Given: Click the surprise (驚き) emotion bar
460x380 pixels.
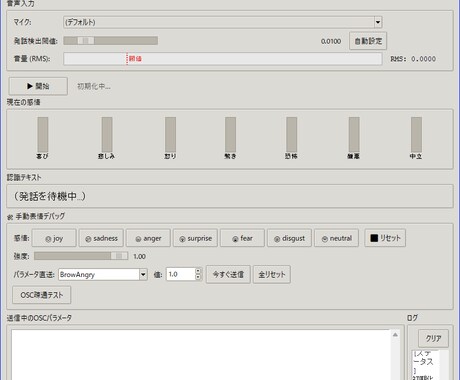Looking at the screenshot, I should (230, 134).
